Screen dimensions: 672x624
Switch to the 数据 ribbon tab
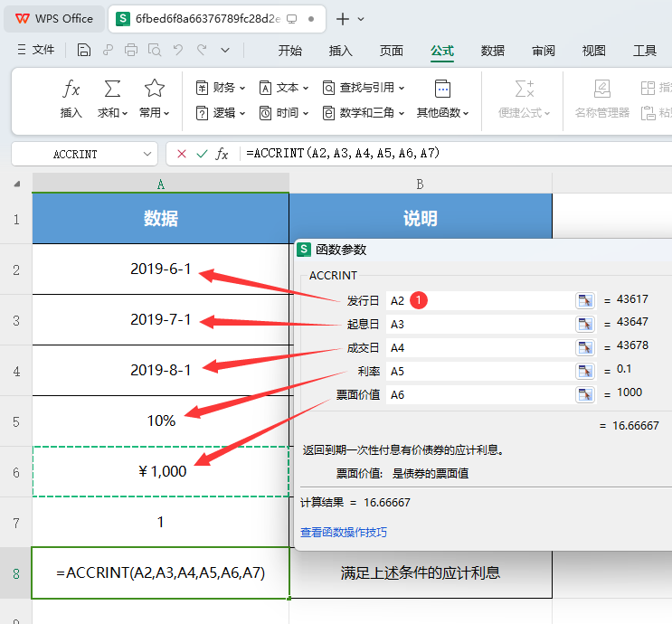click(493, 51)
